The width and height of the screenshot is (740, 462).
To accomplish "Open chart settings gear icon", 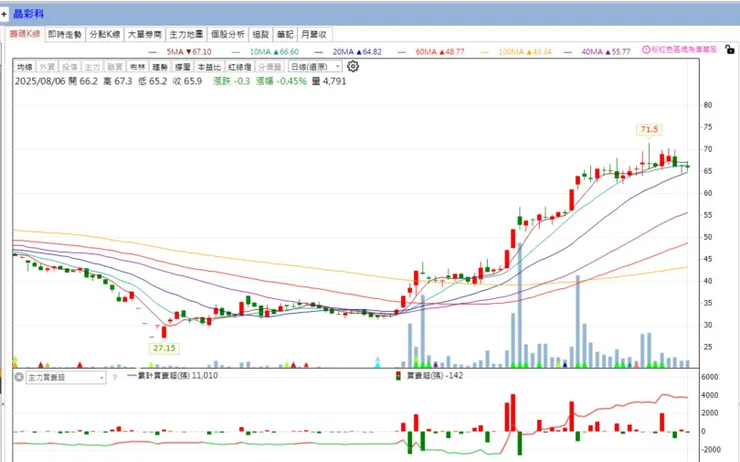I will (x=353, y=67).
